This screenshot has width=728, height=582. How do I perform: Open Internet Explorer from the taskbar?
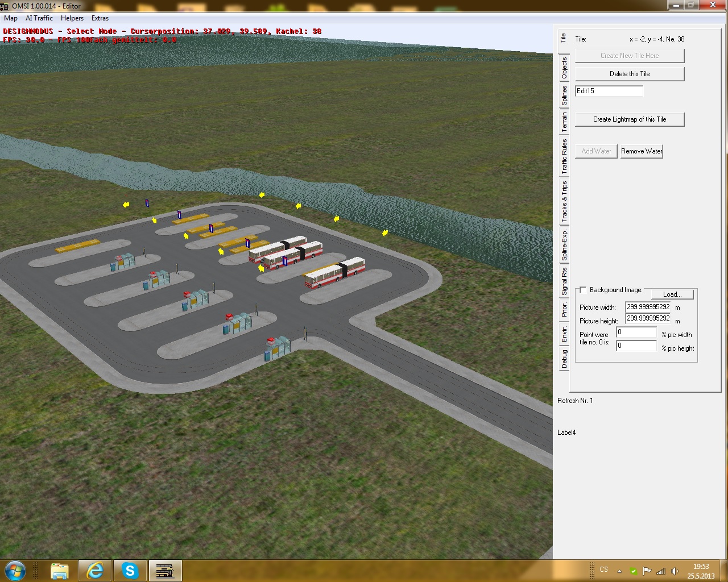tap(94, 570)
